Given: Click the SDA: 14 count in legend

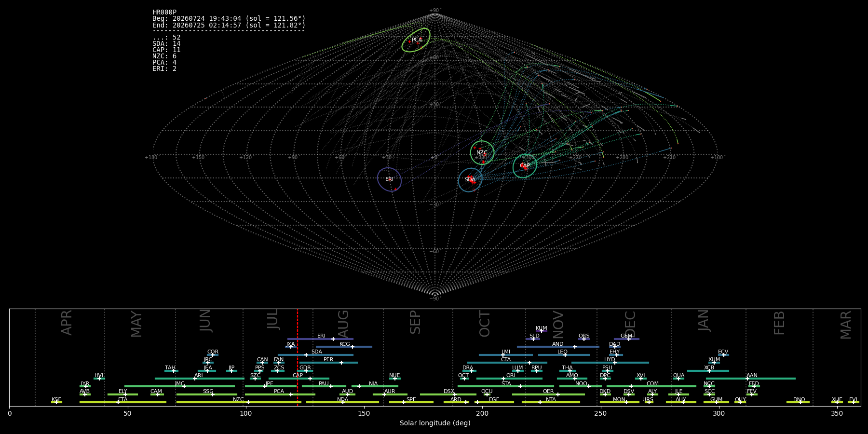Looking at the screenshot, I should pos(166,44).
